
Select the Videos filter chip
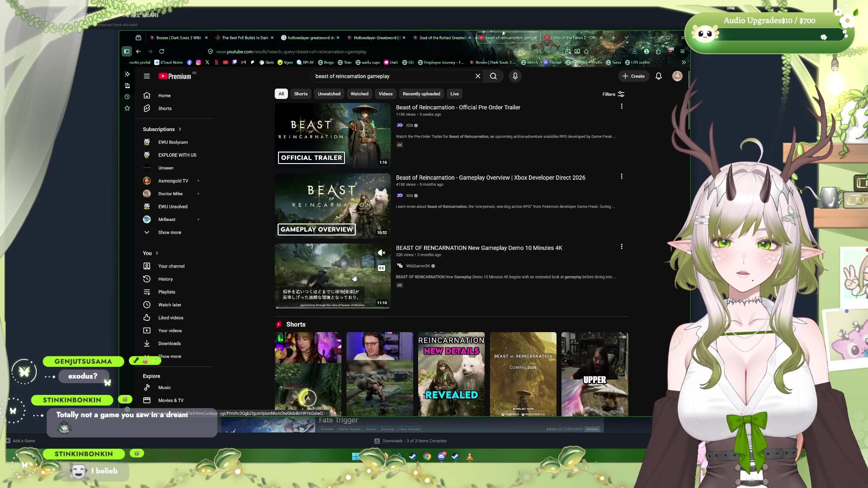pyautogui.click(x=386, y=94)
